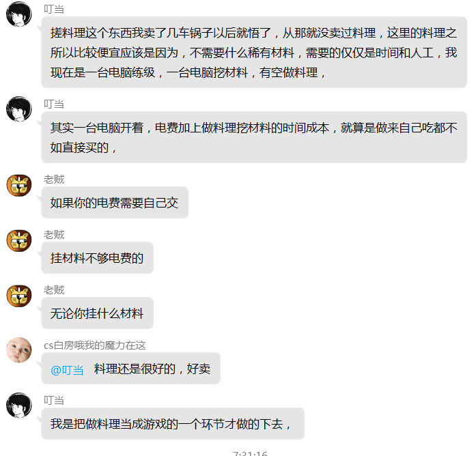Click the 老贼 username above 如果你的电费需要自己交

click(54, 180)
